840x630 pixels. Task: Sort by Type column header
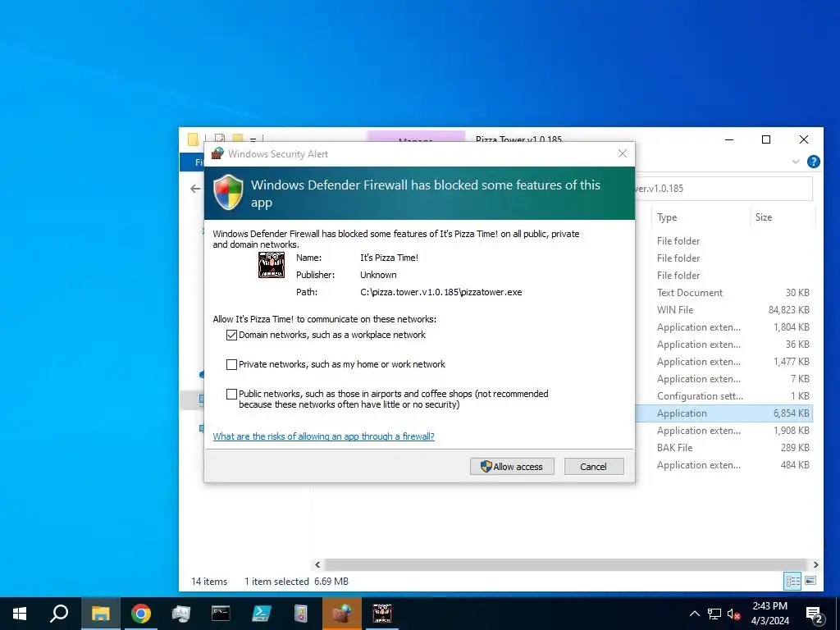pos(667,217)
